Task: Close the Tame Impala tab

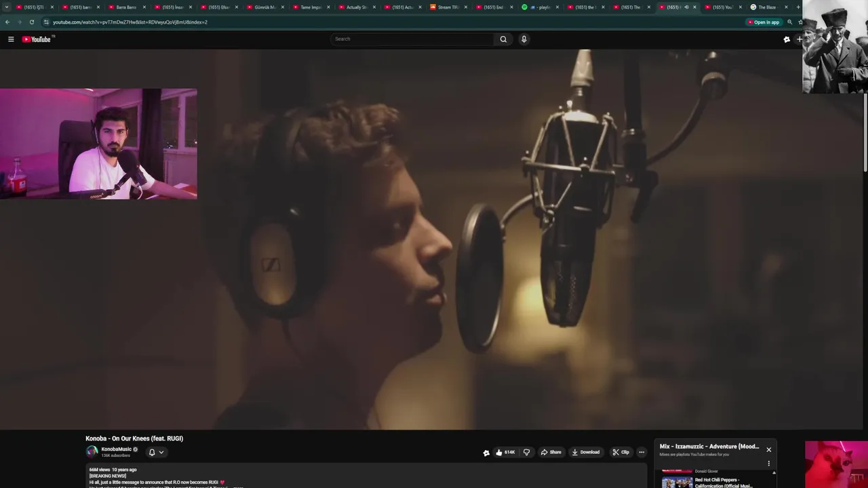Action: click(x=328, y=7)
